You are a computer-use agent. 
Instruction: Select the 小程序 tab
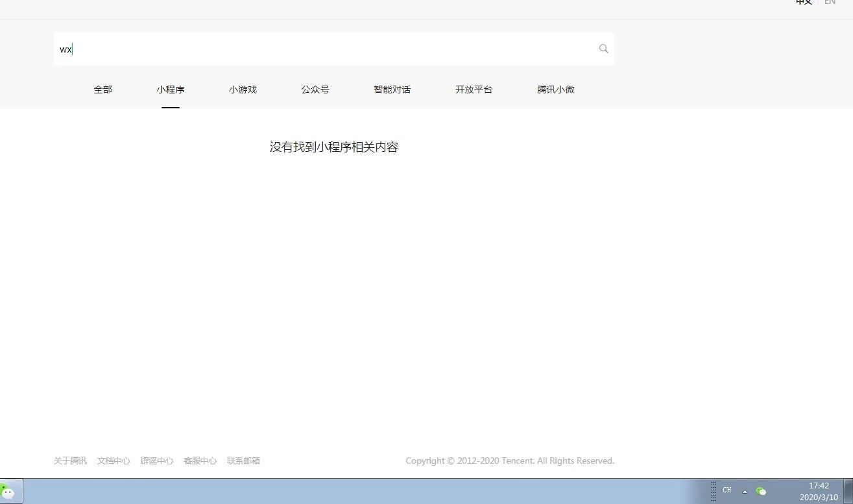click(171, 90)
